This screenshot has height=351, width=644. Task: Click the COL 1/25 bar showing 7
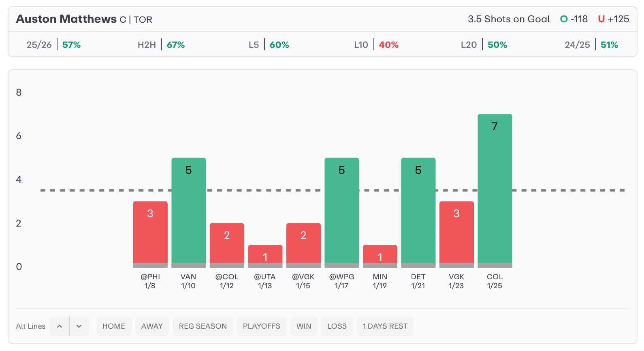pos(495,190)
